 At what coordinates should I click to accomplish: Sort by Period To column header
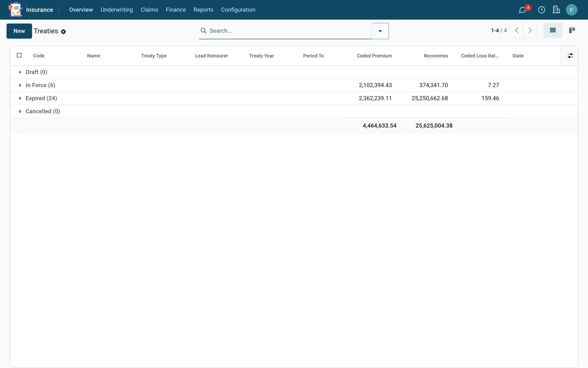(313, 56)
